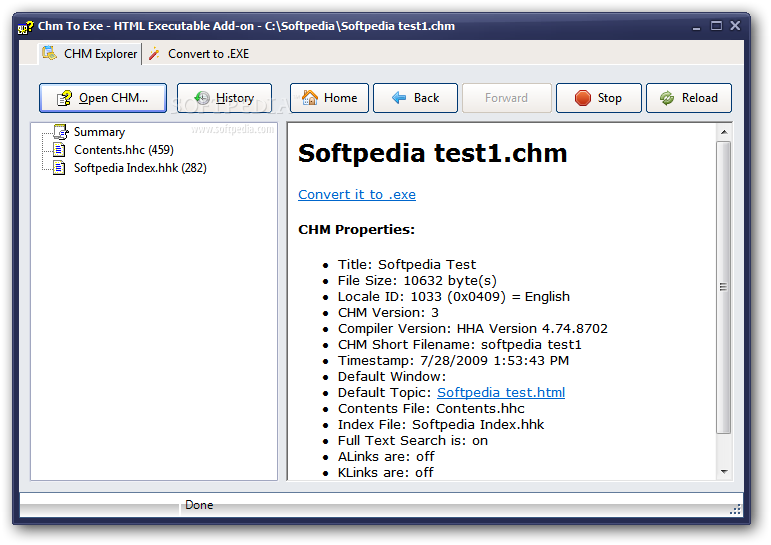The width and height of the screenshot is (771, 545).
Task: Click the 'Locale ID: 1033' line
Action: pyautogui.click(x=453, y=297)
